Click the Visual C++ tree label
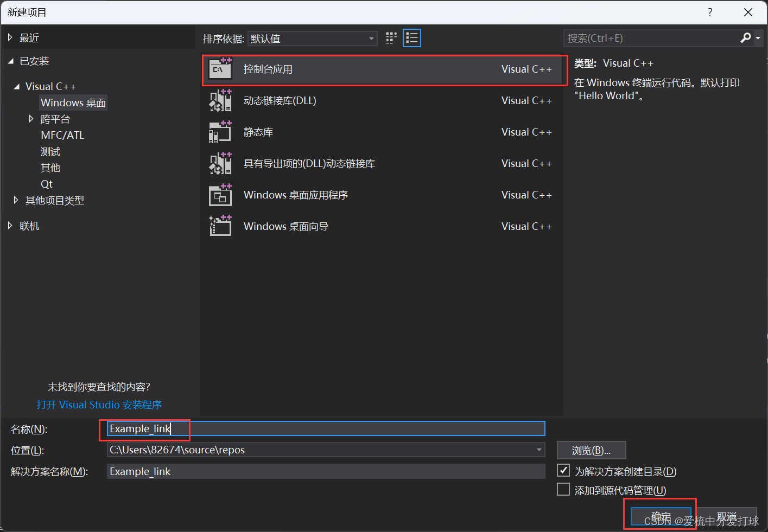This screenshot has width=768, height=532. 50,86
